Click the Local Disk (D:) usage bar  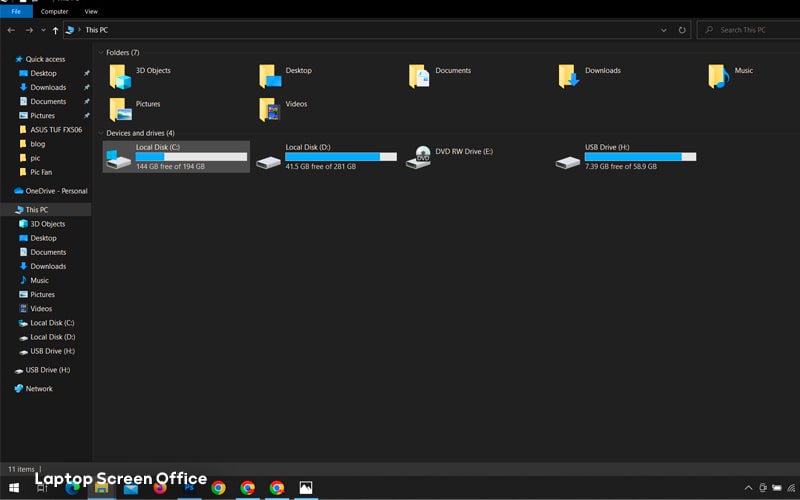[341, 157]
